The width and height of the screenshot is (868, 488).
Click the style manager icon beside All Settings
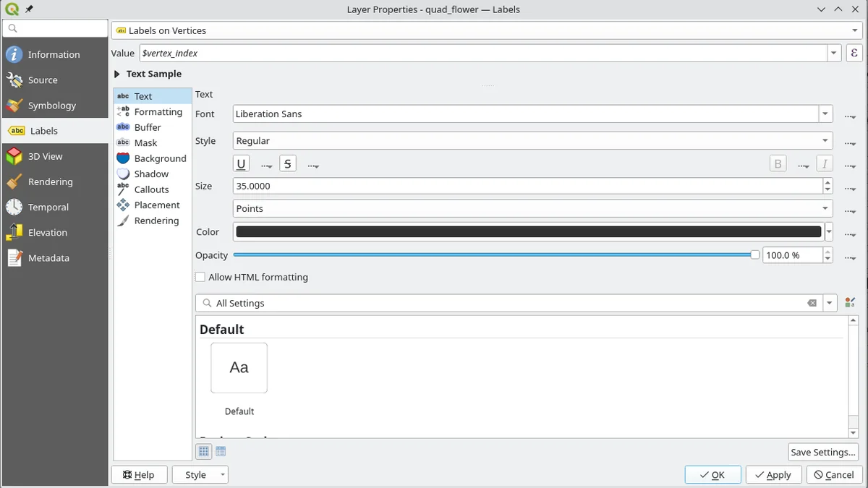850,303
